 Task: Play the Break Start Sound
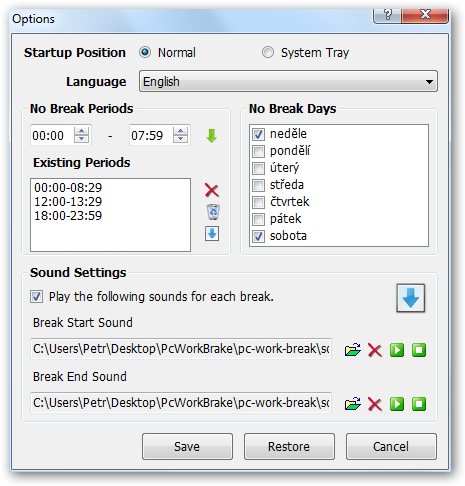tap(397, 350)
